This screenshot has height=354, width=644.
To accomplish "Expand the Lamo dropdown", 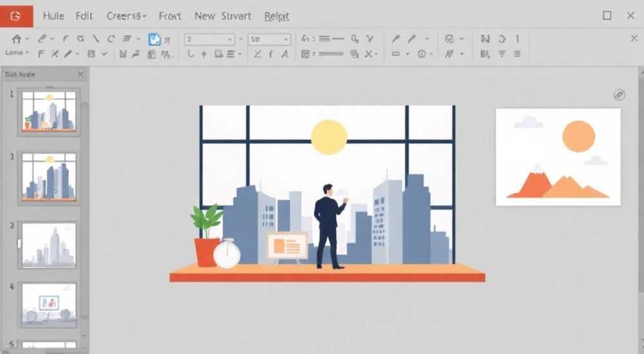I will tap(17, 53).
